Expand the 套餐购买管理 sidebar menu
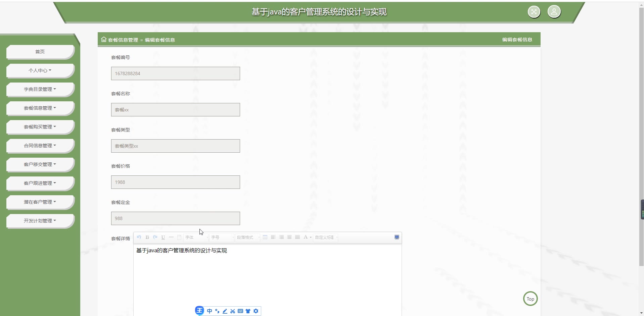This screenshot has height=316, width=644. (40, 127)
